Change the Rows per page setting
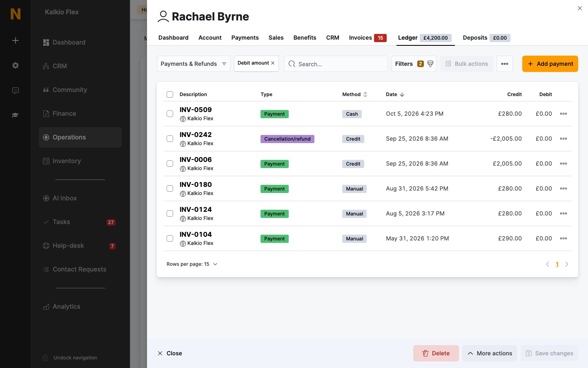Image resolution: width=588 pixels, height=368 pixels. (x=192, y=264)
